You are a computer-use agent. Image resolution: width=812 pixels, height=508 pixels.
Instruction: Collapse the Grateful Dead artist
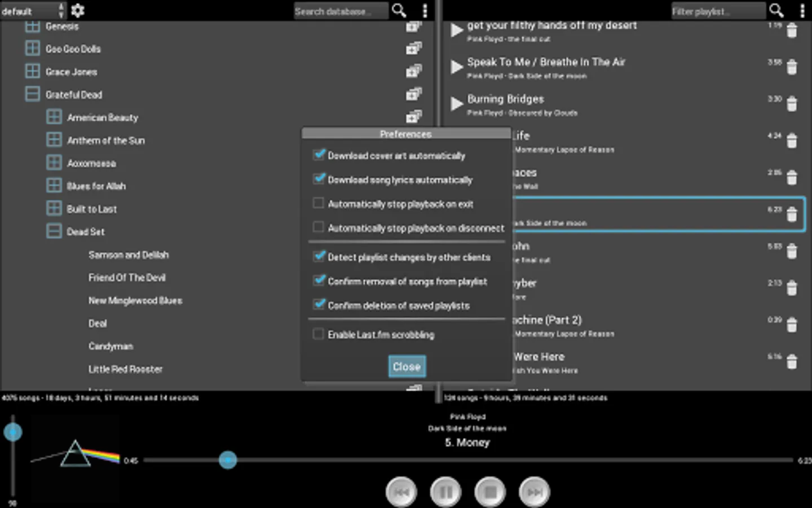coord(33,94)
